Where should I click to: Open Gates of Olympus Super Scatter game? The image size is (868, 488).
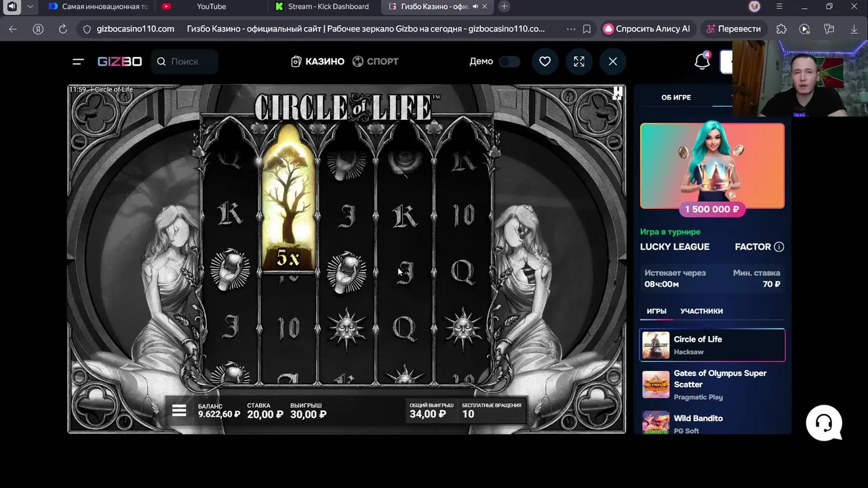pyautogui.click(x=712, y=384)
